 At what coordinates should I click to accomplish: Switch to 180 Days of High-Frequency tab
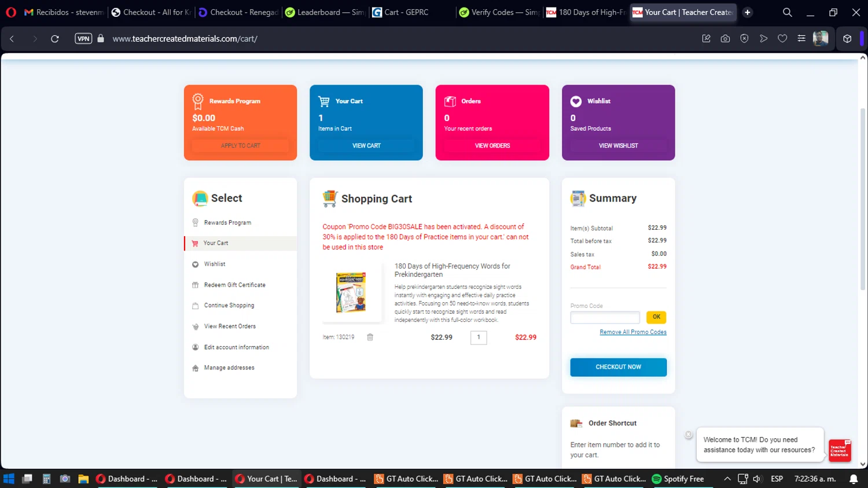[586, 12]
